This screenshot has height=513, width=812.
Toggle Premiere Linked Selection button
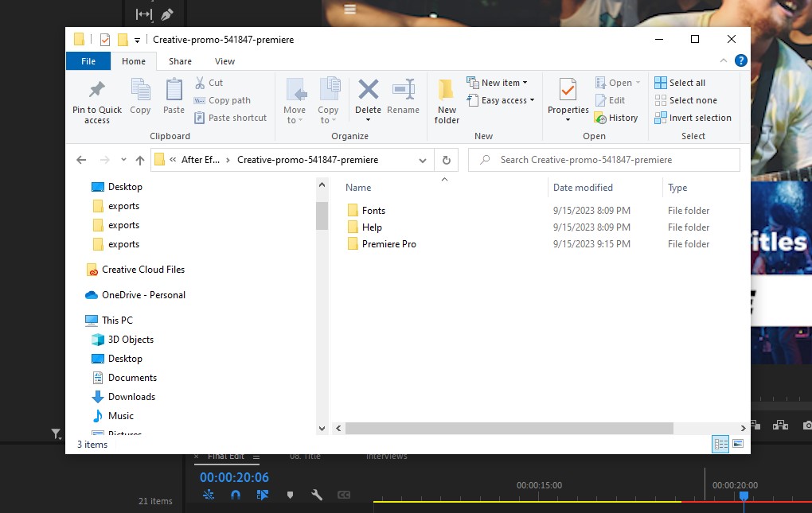click(263, 495)
